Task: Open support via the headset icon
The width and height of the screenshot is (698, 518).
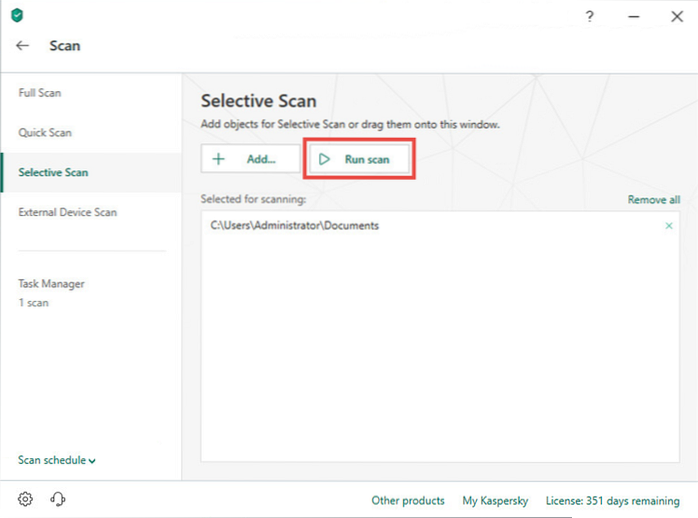Action: 58,499
